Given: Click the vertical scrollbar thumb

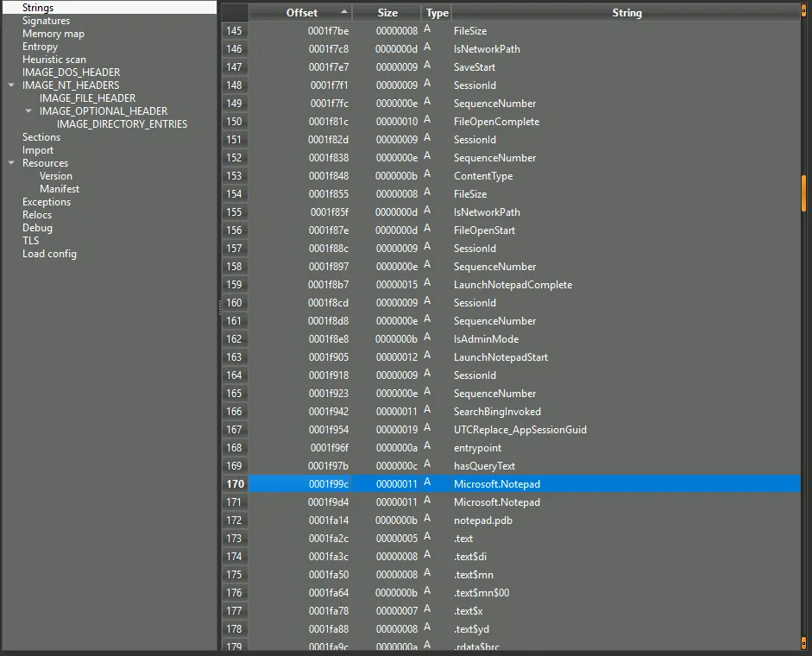Looking at the screenshot, I should tap(803, 193).
